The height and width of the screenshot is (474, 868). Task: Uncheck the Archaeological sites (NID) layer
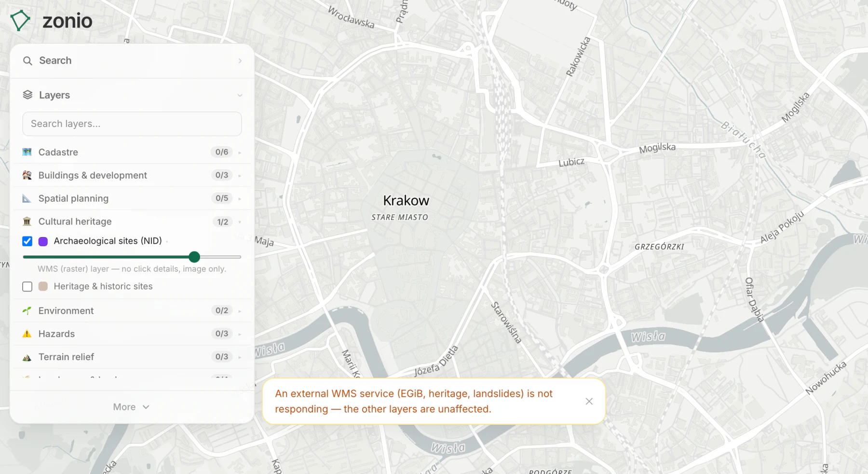click(27, 241)
